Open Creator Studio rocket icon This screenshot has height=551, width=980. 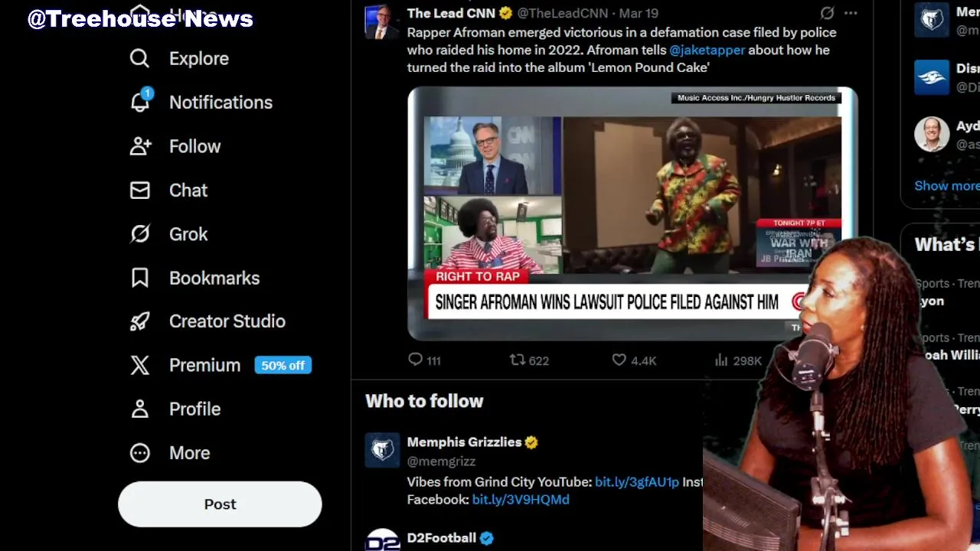point(139,321)
